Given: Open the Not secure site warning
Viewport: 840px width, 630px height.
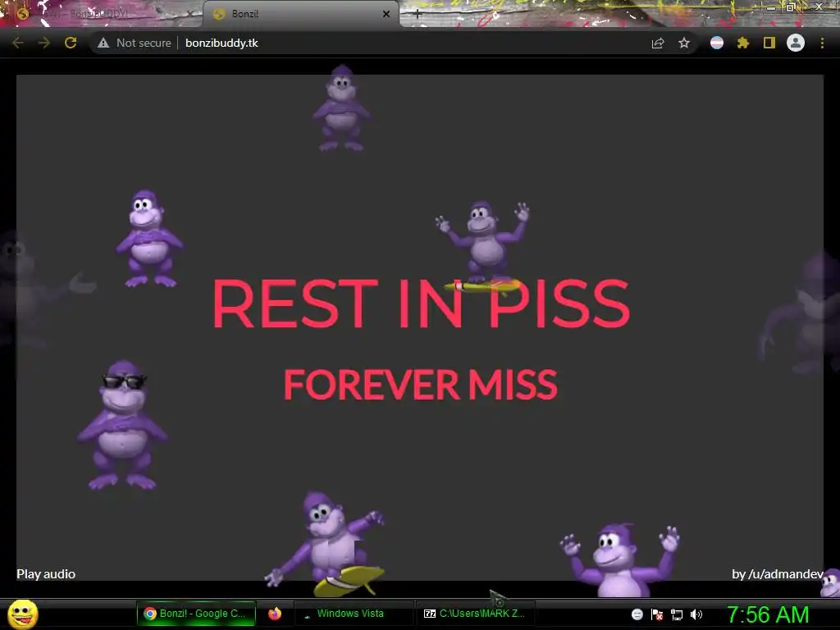Looking at the screenshot, I should click(x=134, y=43).
